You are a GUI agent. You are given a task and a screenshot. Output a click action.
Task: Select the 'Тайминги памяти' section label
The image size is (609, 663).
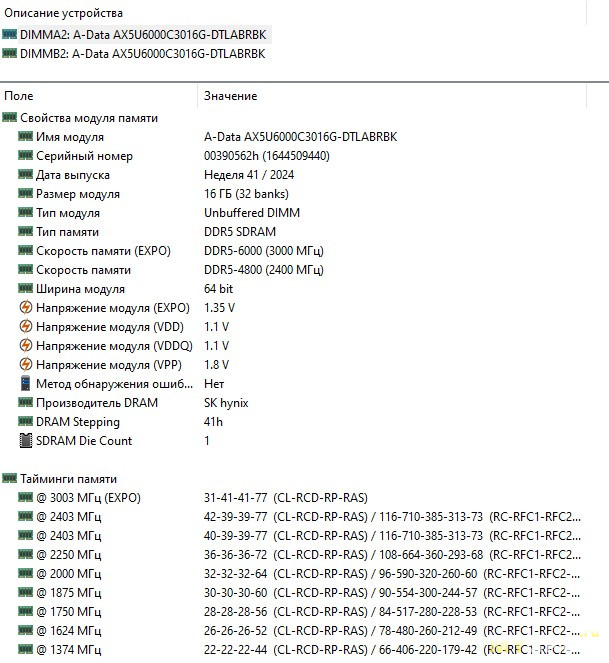[x=69, y=479]
